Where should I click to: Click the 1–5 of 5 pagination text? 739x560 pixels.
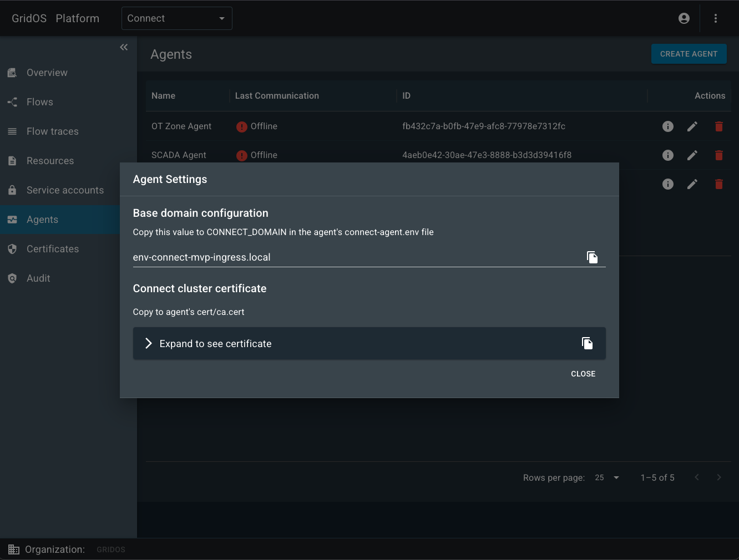pos(657,477)
